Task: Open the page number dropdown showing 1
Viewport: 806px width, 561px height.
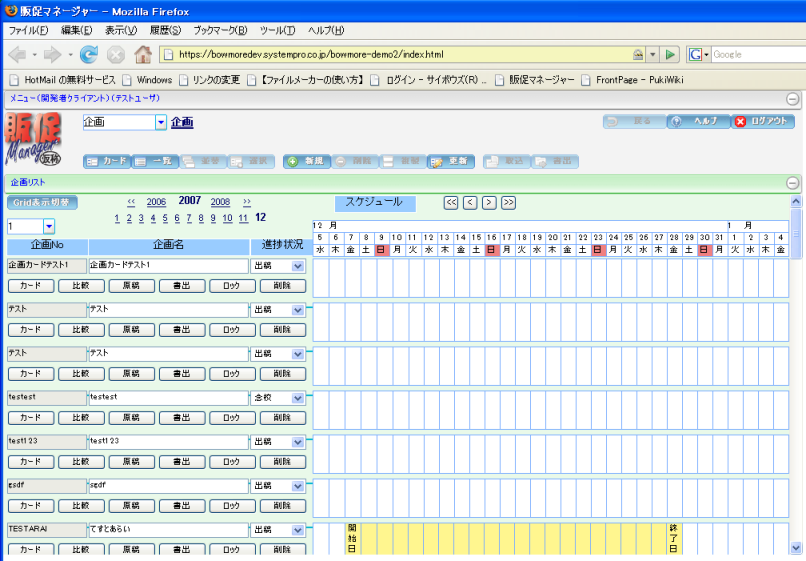Action: pyautogui.click(x=49, y=226)
